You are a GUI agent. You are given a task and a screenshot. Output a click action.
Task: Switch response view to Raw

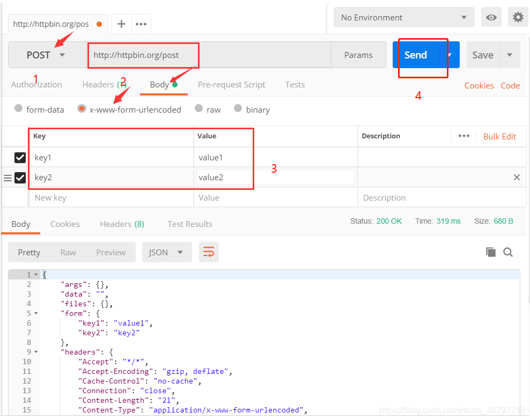pos(68,253)
